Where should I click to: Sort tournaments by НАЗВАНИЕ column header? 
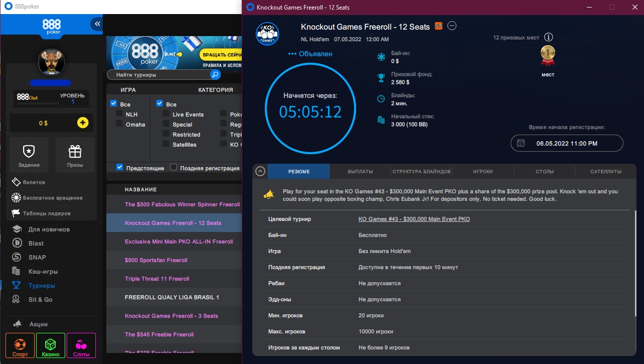(141, 189)
